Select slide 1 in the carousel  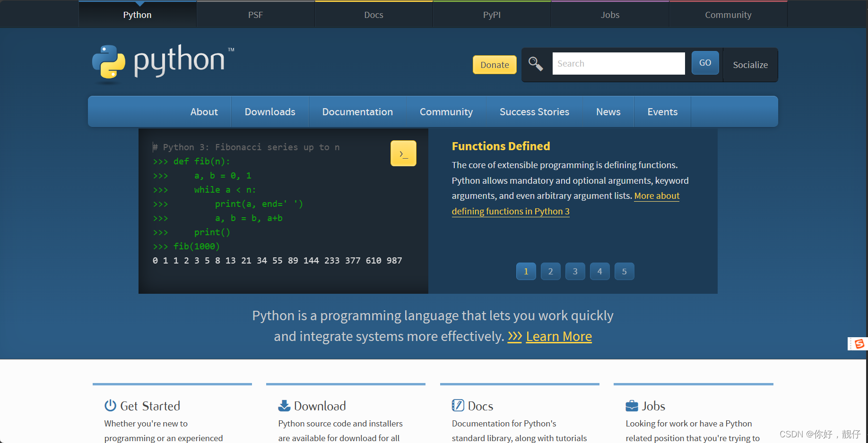[x=526, y=271]
